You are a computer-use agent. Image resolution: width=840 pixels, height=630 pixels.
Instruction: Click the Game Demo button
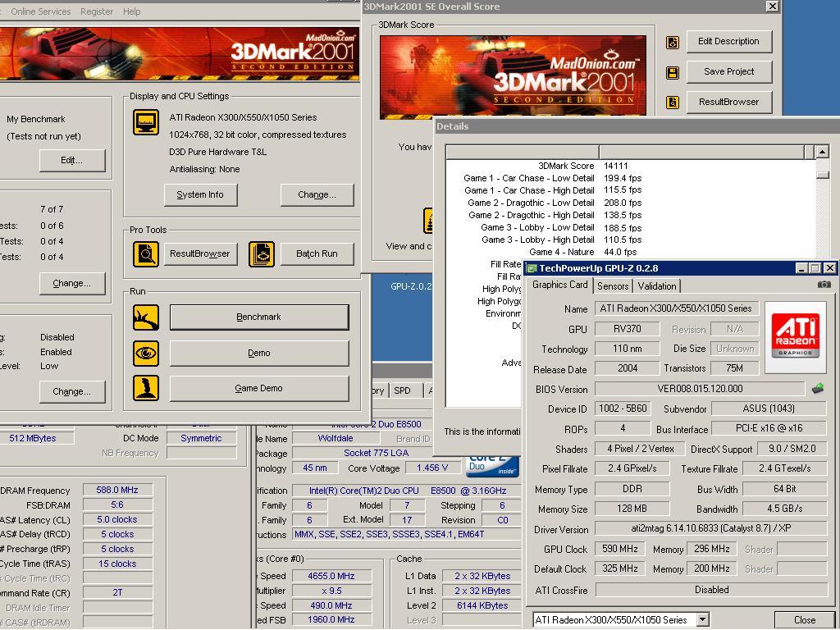click(x=258, y=388)
